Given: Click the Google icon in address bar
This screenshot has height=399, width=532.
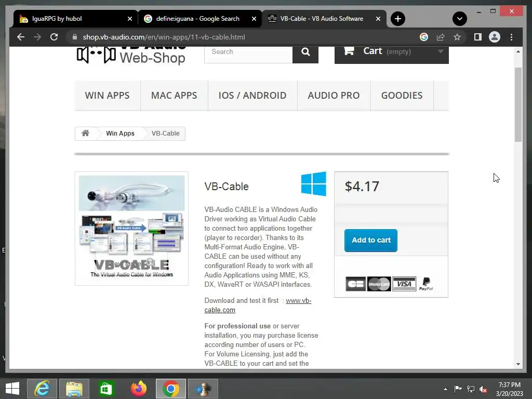Looking at the screenshot, I should pyautogui.click(x=424, y=37).
